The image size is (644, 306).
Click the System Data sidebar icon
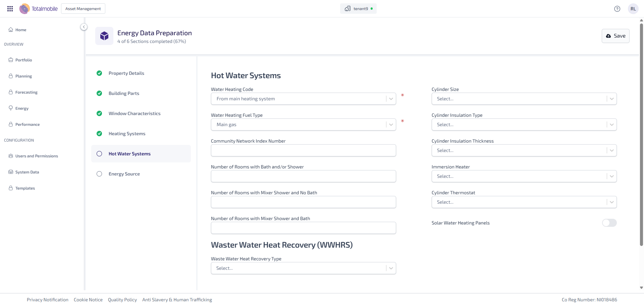(x=11, y=172)
